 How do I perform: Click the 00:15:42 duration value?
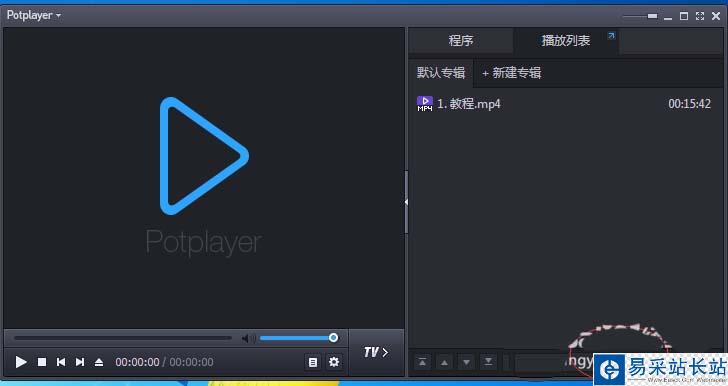point(689,104)
